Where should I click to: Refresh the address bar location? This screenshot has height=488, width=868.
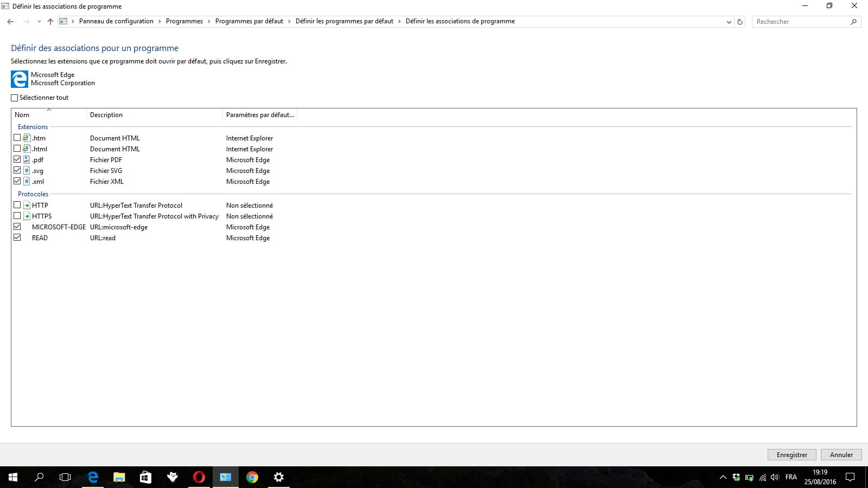pos(739,22)
